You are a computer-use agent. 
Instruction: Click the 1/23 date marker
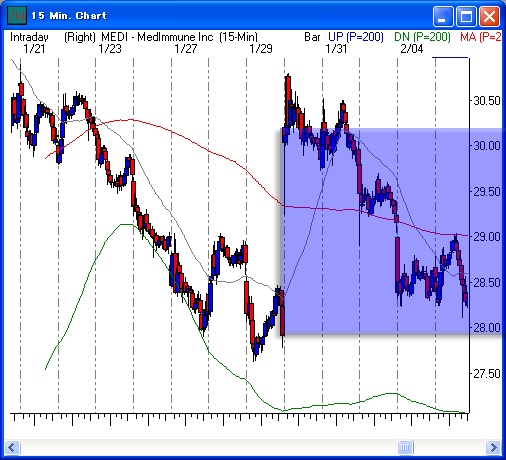pyautogui.click(x=110, y=49)
